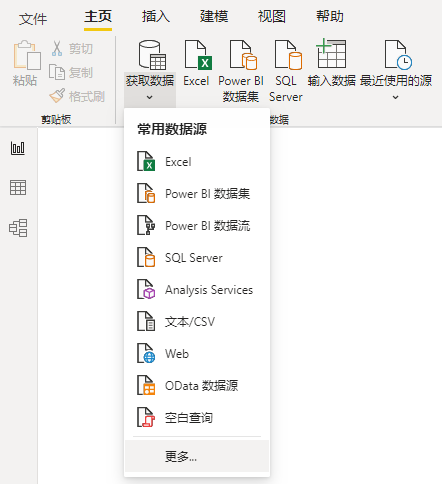Click the 最近使用的源 label text
The width and height of the screenshot is (442, 484).
(396, 80)
